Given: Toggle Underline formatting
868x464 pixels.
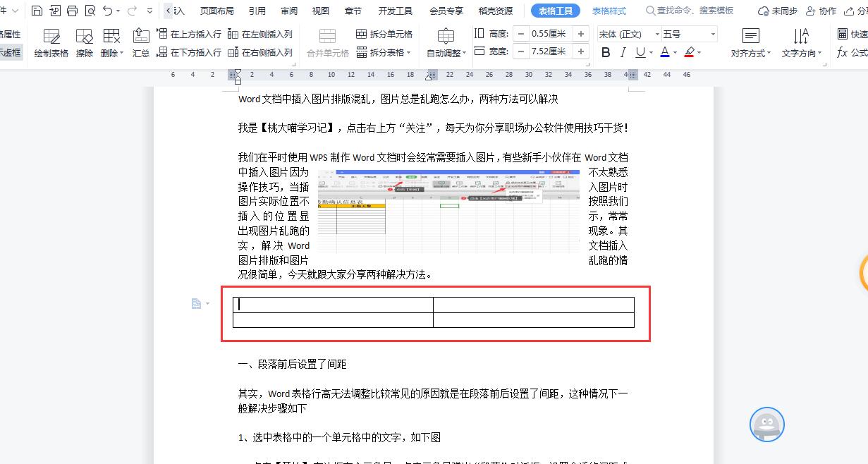Looking at the screenshot, I should 640,52.
